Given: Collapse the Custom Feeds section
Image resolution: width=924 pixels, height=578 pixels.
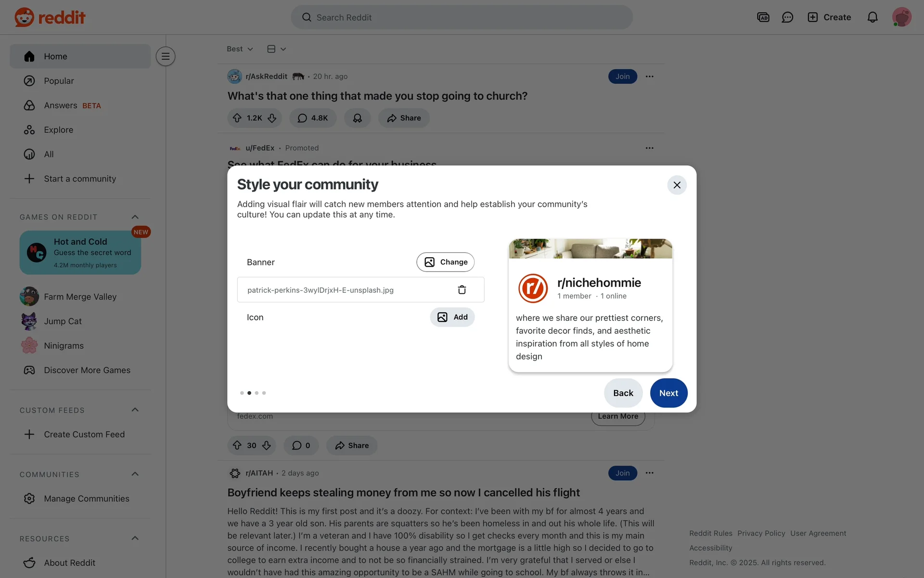Looking at the screenshot, I should click(135, 410).
